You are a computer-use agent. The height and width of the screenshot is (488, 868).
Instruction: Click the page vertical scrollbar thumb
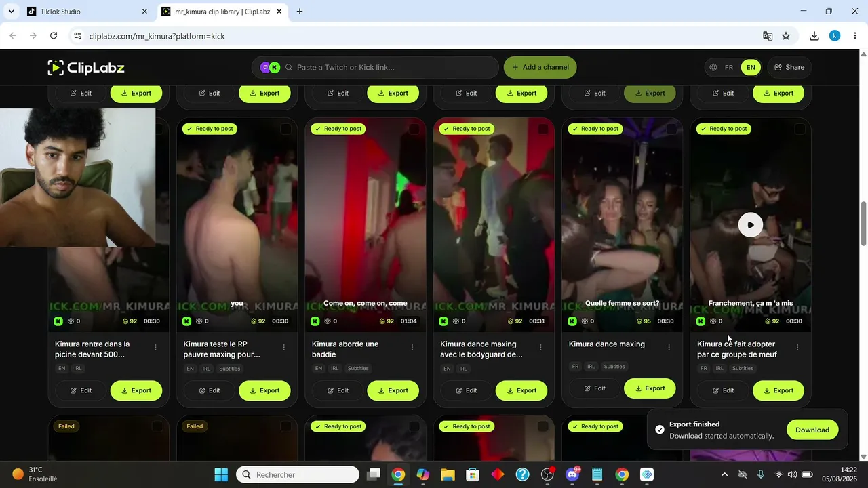coord(863,224)
